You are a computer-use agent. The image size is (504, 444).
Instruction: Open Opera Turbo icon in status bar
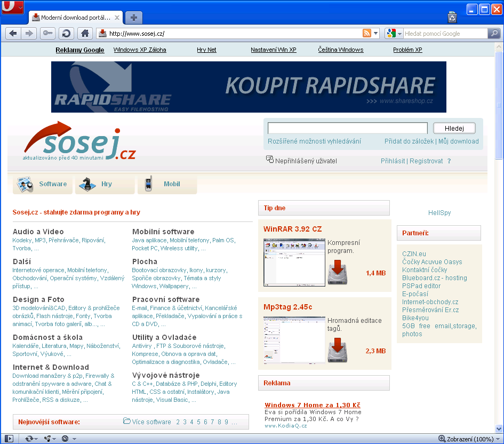point(65,439)
